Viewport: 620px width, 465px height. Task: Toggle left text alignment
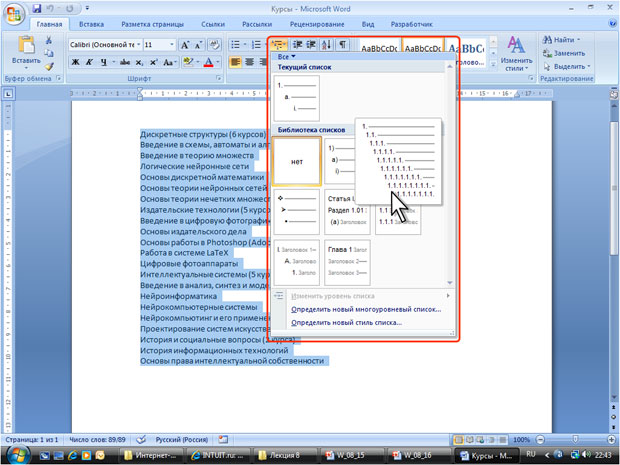click(235, 62)
